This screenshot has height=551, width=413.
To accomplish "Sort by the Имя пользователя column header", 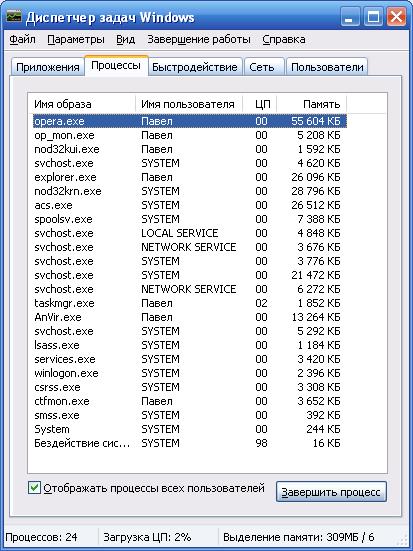I will click(189, 104).
